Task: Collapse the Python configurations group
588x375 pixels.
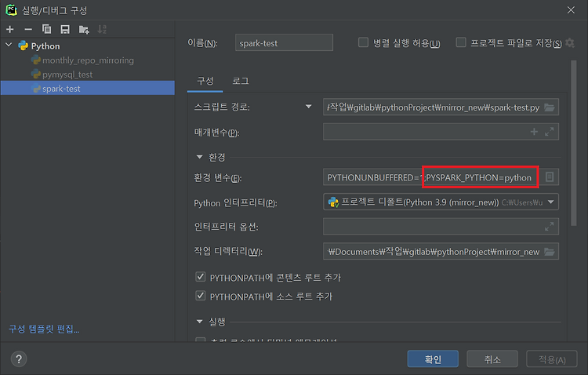Action: 9,46
